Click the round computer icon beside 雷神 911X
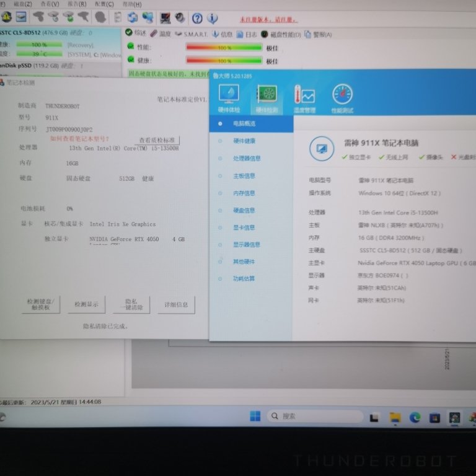476x476 pixels. [x=322, y=149]
